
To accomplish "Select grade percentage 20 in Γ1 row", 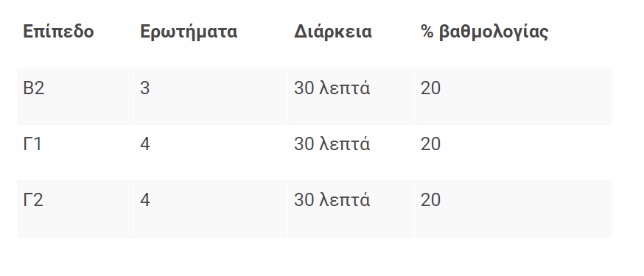I will [430, 144].
